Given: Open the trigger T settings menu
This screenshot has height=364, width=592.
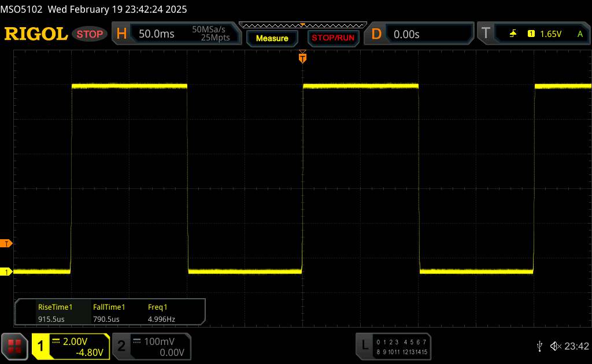Looking at the screenshot, I should tap(486, 34).
